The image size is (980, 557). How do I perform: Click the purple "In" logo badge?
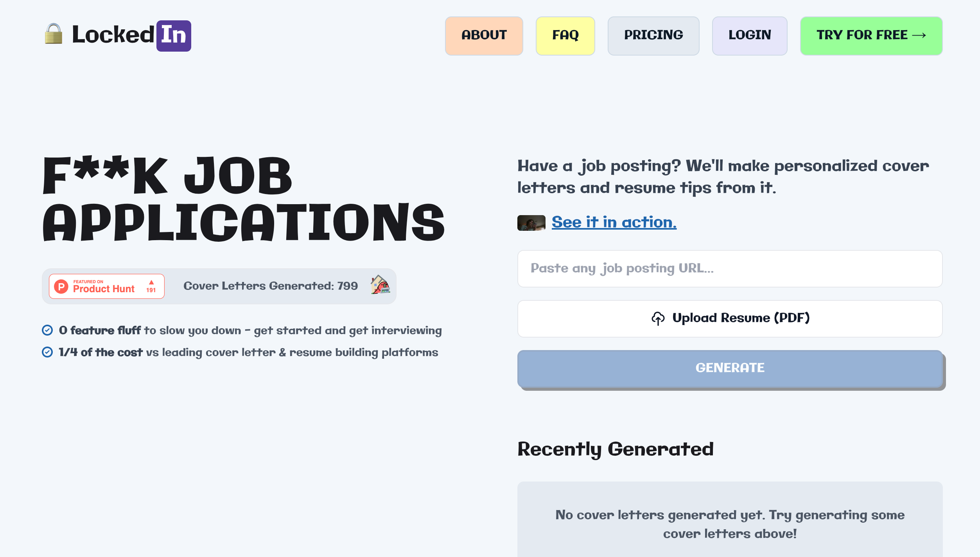point(174,36)
